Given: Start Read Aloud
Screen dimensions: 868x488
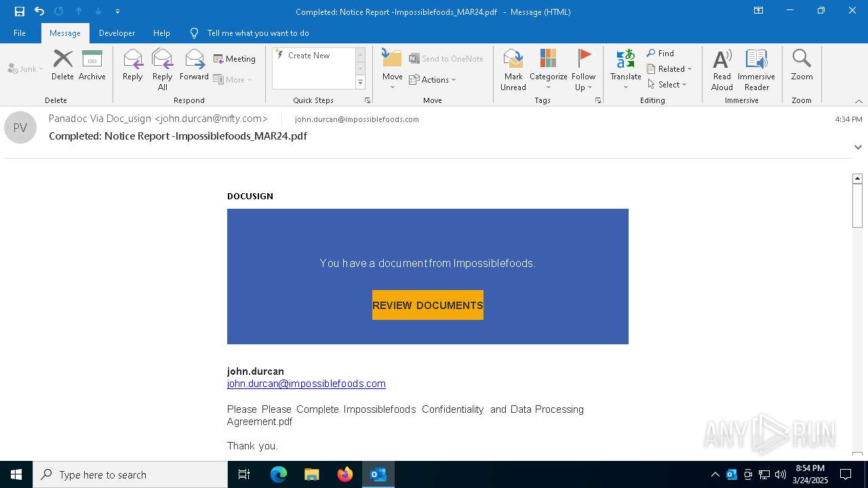Looking at the screenshot, I should click(x=722, y=70).
